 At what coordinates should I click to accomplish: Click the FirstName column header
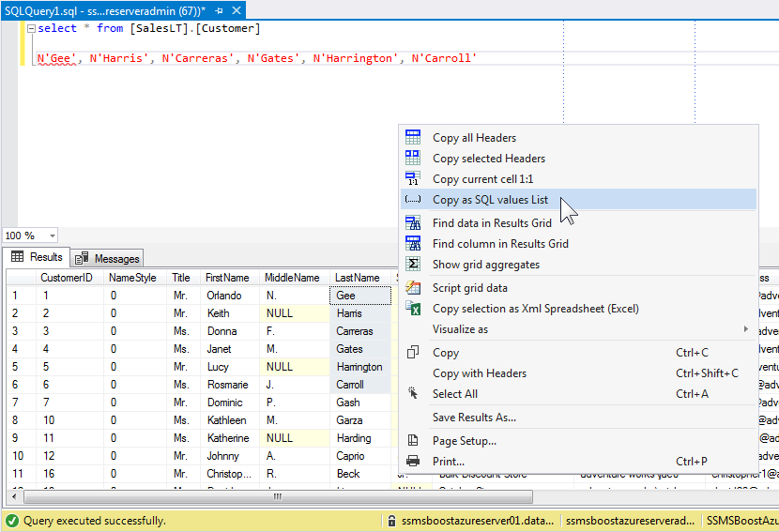tap(230, 278)
